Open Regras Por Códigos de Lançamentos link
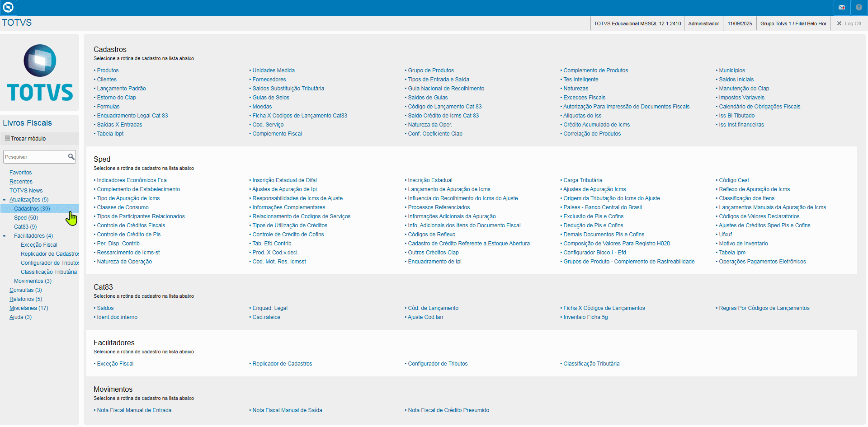Screen dimensions: 868x427 click(x=764, y=308)
